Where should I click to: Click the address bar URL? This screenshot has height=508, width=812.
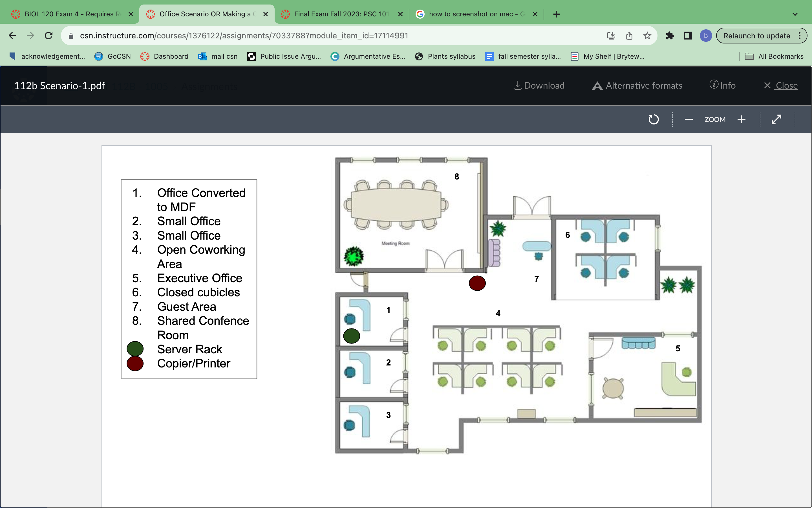(244, 36)
